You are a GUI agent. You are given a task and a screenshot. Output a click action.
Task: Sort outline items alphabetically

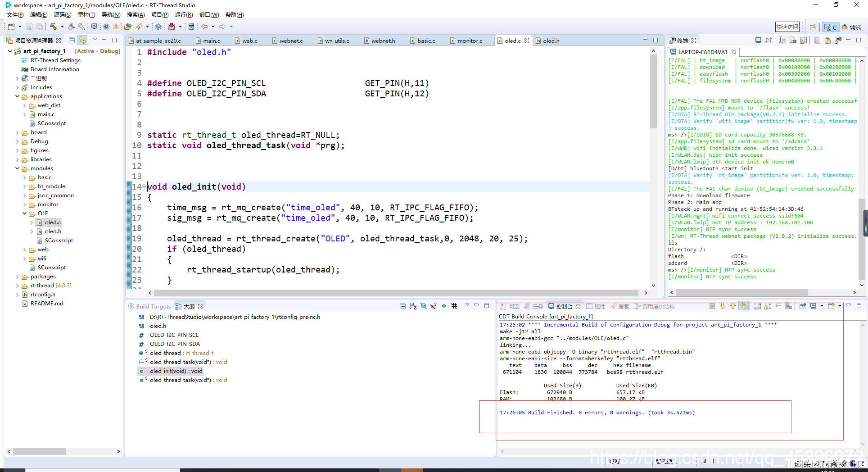(x=413, y=306)
